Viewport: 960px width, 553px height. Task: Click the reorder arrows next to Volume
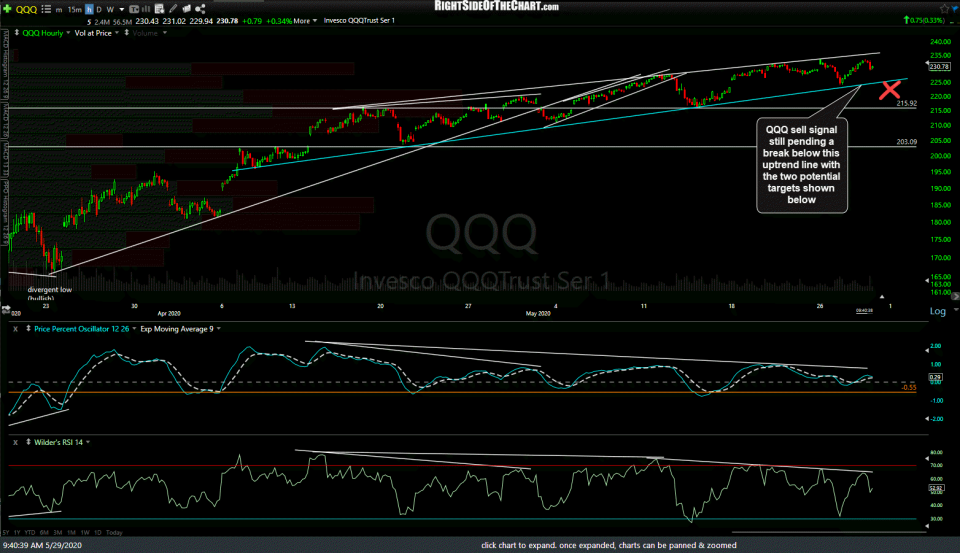(x=127, y=32)
